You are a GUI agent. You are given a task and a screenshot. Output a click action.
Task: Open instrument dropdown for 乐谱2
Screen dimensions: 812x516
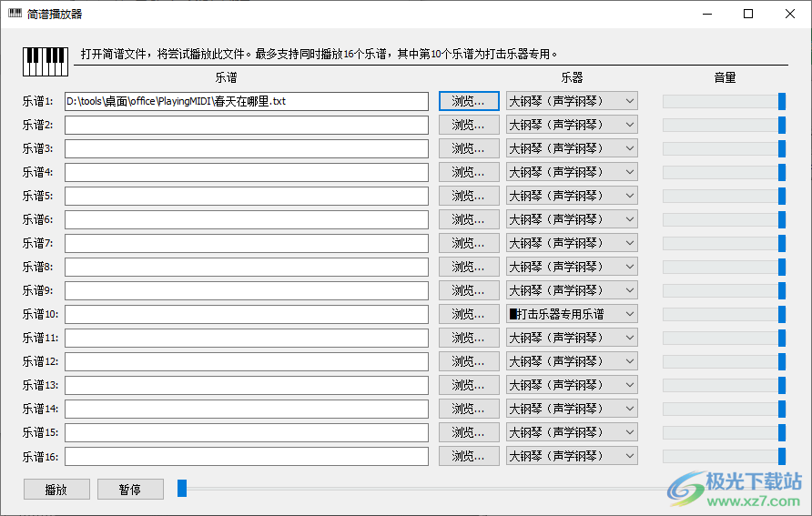coord(572,125)
